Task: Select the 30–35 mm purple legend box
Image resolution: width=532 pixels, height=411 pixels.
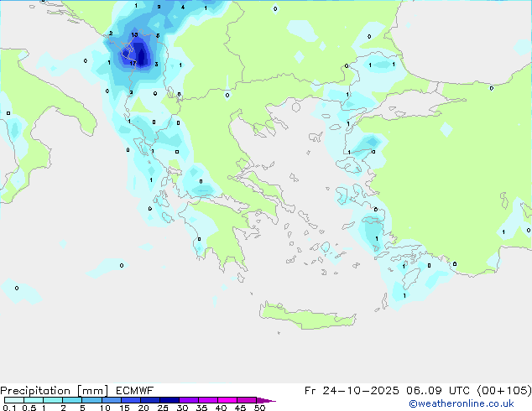Action: (x=188, y=400)
